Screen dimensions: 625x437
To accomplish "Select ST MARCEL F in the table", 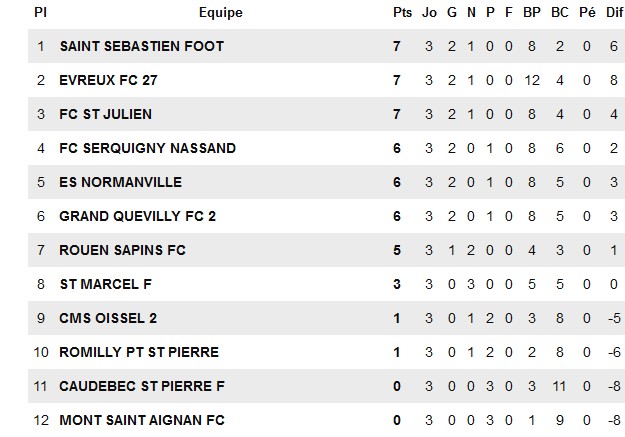I will (x=106, y=284).
